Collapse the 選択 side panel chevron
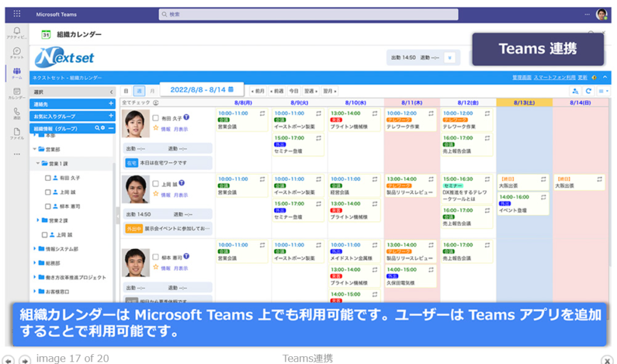Image resolution: width=617 pixels, height=364 pixels. click(111, 92)
